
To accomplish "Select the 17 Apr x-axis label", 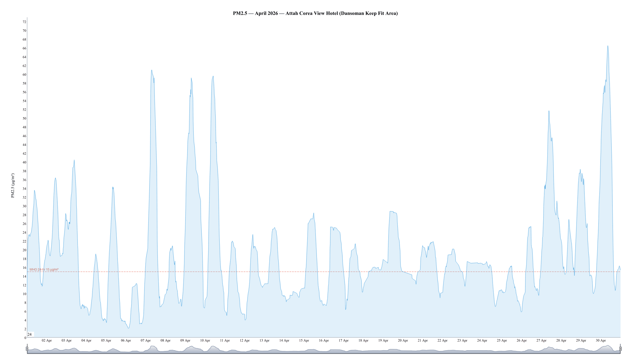I will point(343,340).
